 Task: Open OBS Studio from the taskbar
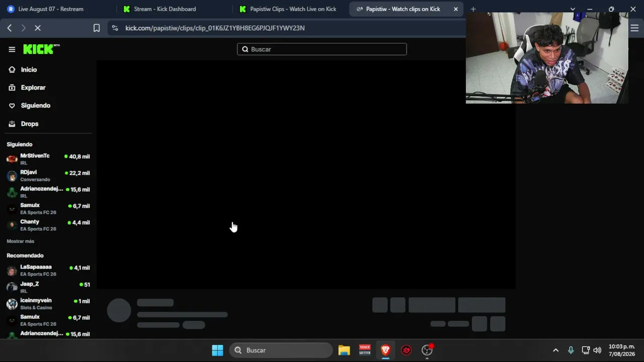pos(427,350)
